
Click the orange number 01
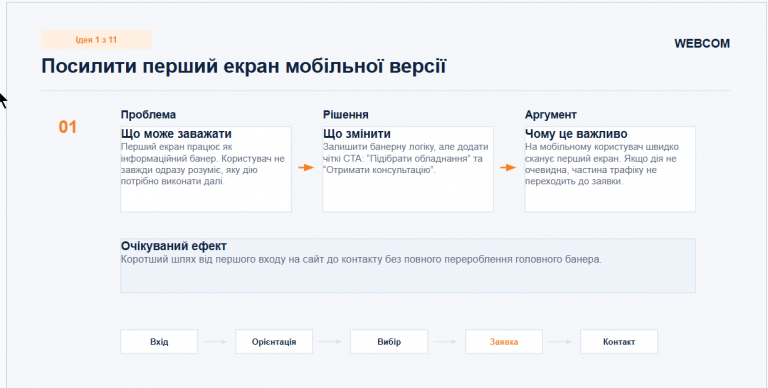pos(68,127)
